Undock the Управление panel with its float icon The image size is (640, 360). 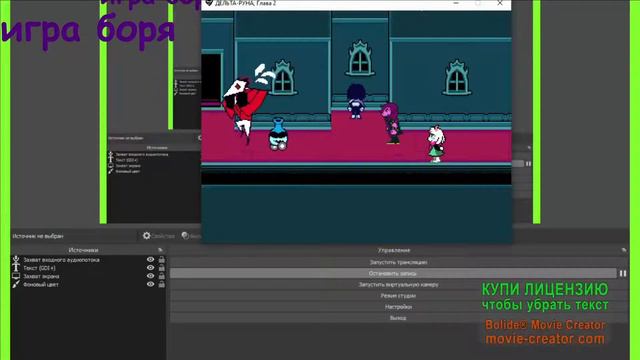(624, 250)
